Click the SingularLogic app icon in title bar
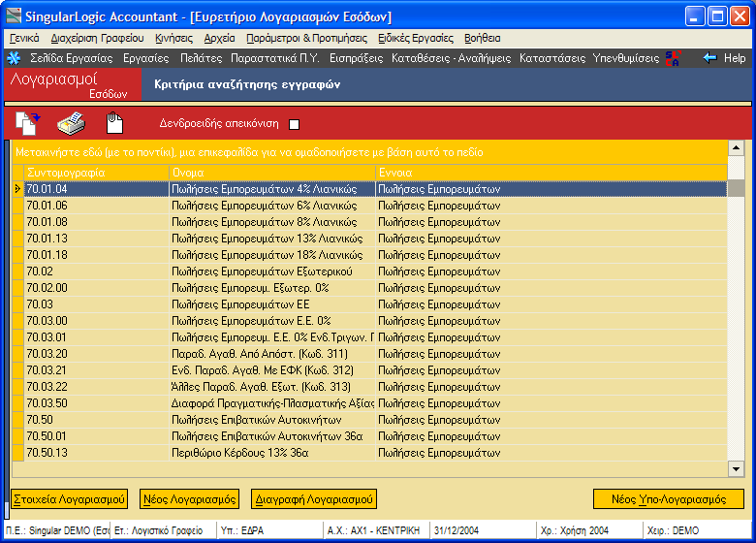 14,16
